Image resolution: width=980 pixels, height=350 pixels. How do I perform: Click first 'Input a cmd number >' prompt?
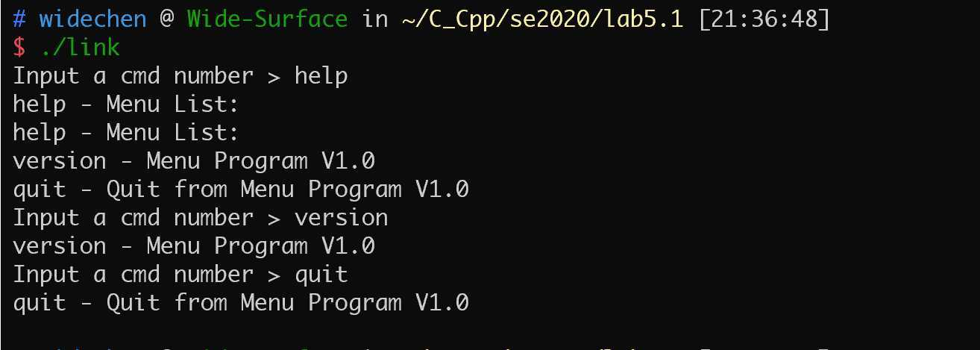(147, 76)
